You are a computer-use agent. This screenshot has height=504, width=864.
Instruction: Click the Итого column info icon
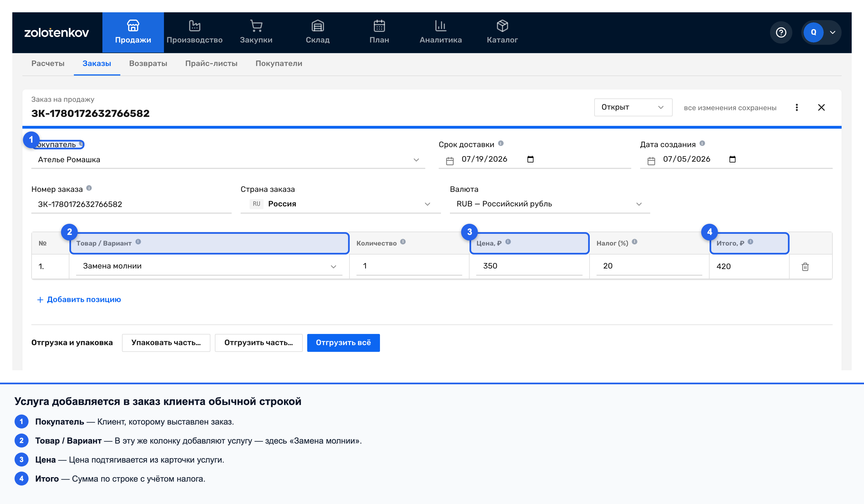[x=750, y=242]
